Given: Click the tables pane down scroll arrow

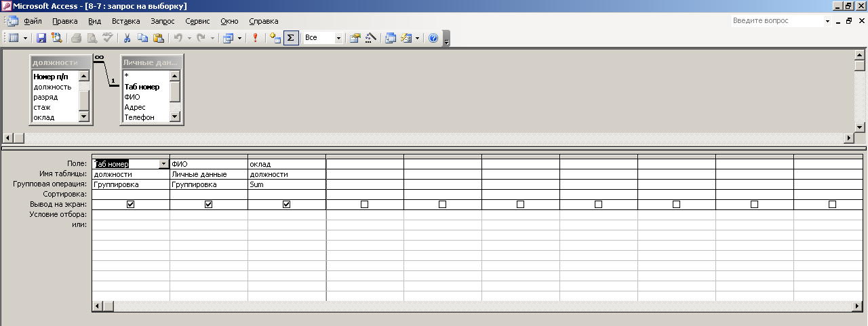Looking at the screenshot, I should click(x=860, y=127).
